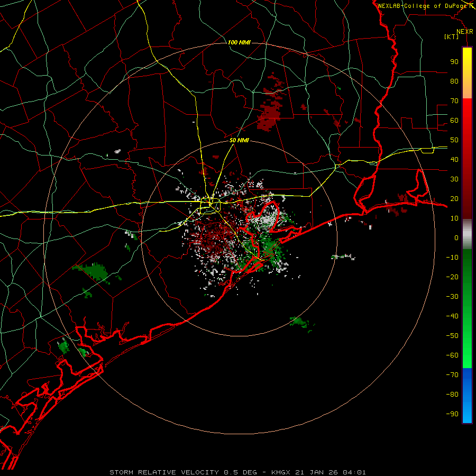Click the "04:01" timestamp text
This screenshot has width=476, height=476.
(354, 472)
